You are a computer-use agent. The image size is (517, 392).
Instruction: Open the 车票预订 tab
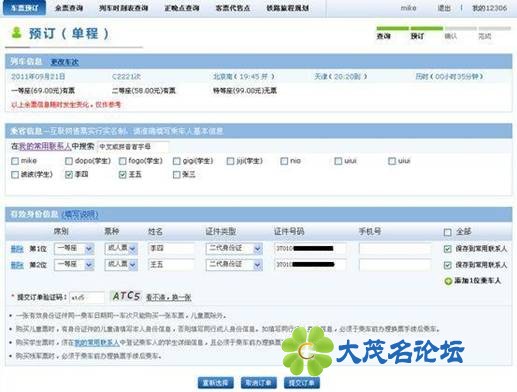[24, 8]
